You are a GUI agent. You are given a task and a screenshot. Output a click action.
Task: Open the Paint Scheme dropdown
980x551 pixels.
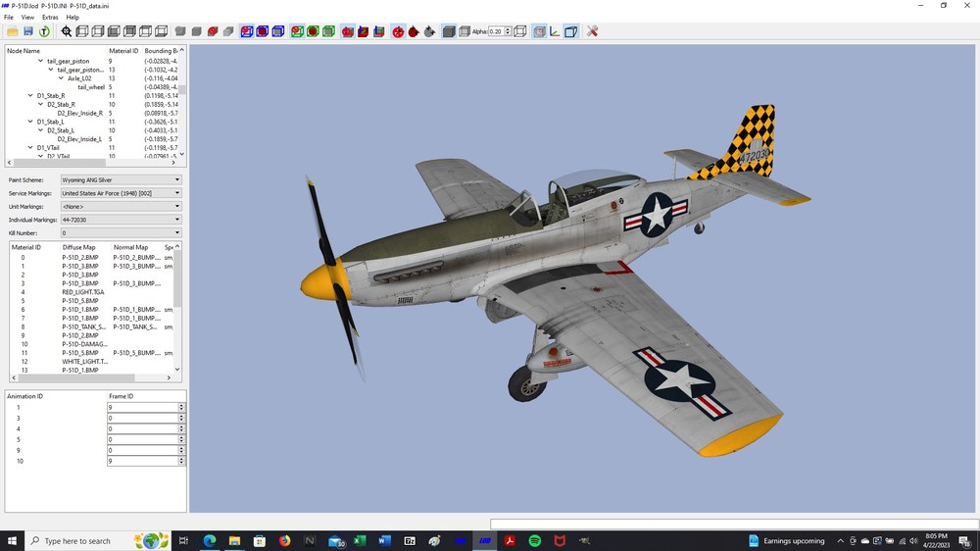(121, 179)
